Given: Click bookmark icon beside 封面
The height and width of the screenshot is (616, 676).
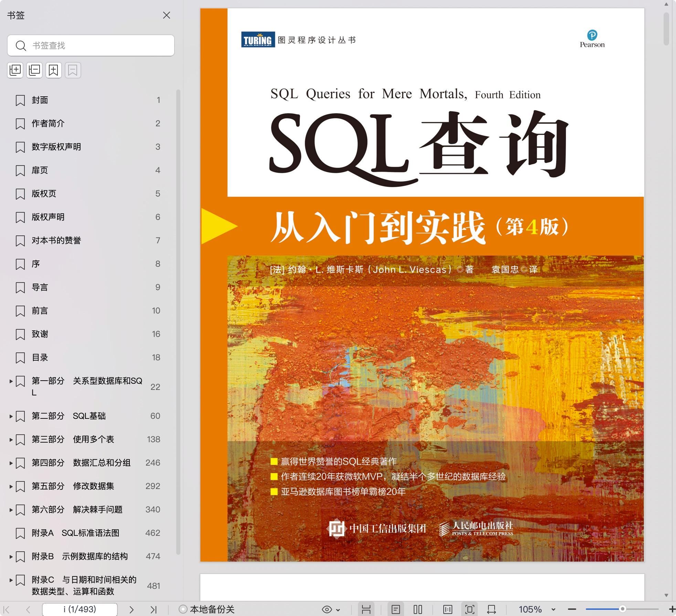Looking at the screenshot, I should 20,100.
